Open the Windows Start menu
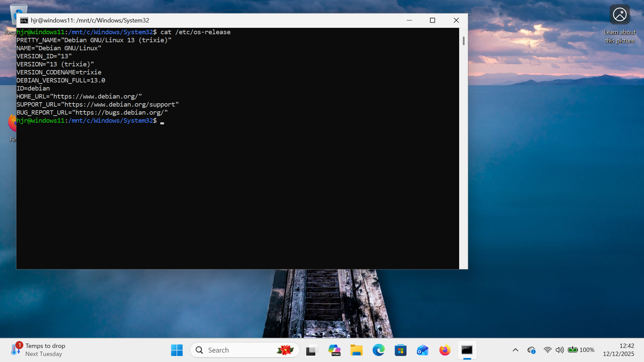 coord(177,350)
